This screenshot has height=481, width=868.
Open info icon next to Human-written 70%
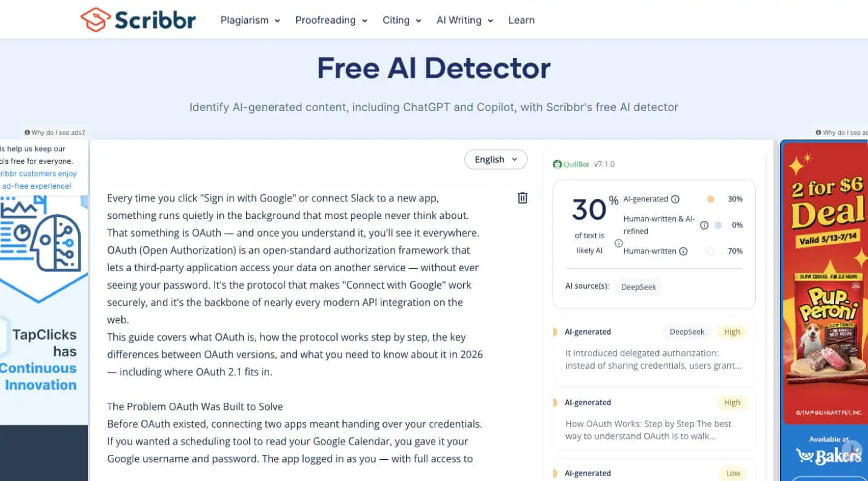click(x=683, y=251)
